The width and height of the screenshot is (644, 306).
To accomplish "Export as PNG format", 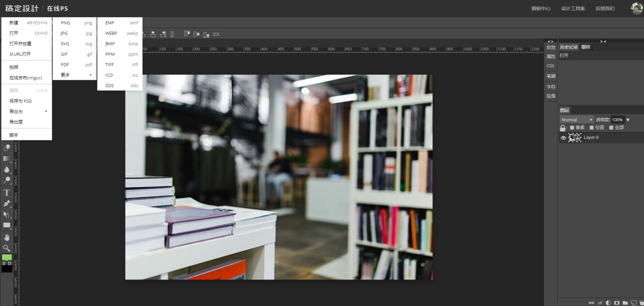I will [x=75, y=23].
